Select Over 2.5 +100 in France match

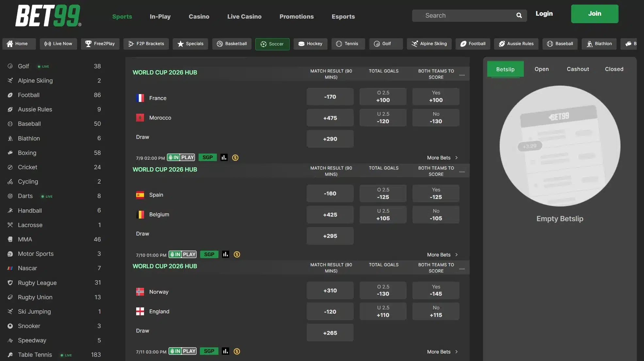coord(383,97)
